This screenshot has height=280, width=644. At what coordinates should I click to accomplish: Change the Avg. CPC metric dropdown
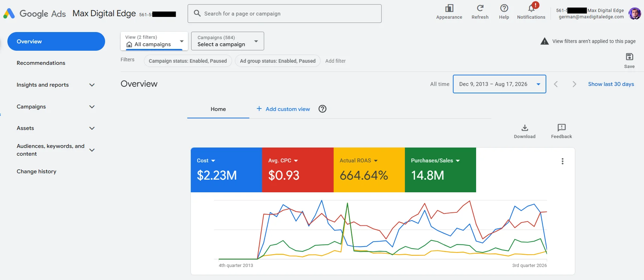283,161
